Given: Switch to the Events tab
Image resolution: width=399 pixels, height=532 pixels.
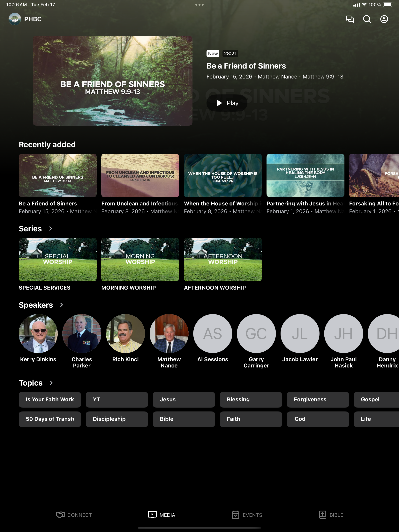Looking at the screenshot, I should point(247,515).
